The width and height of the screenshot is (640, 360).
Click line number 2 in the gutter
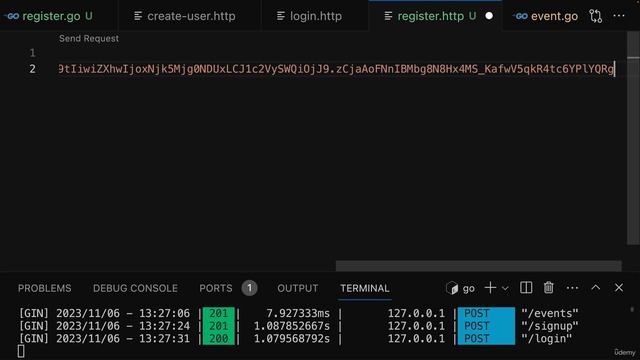point(33,69)
